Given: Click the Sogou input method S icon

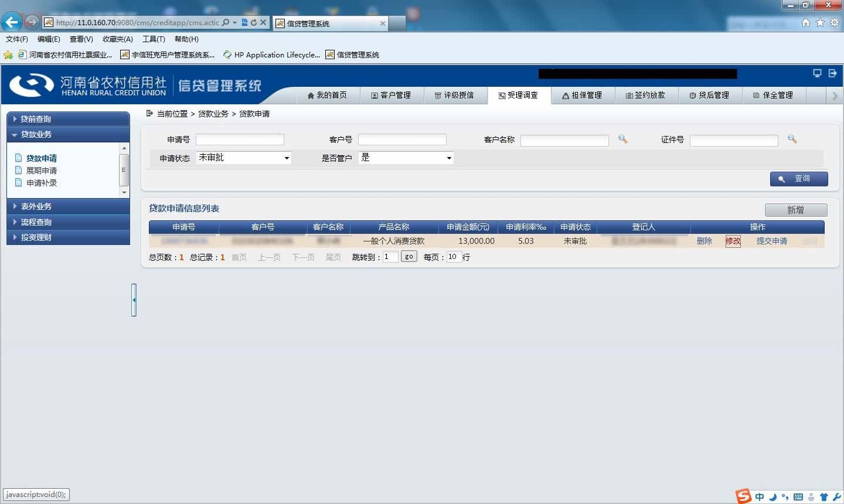Looking at the screenshot, I should pyautogui.click(x=744, y=496).
